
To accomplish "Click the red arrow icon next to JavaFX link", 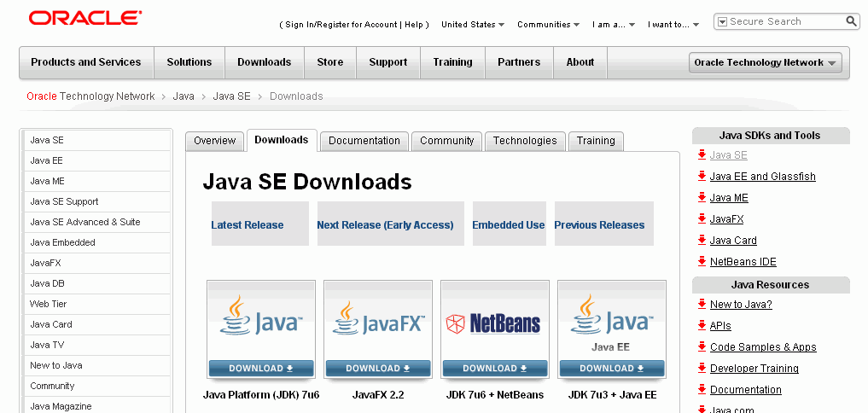I will (x=702, y=218).
